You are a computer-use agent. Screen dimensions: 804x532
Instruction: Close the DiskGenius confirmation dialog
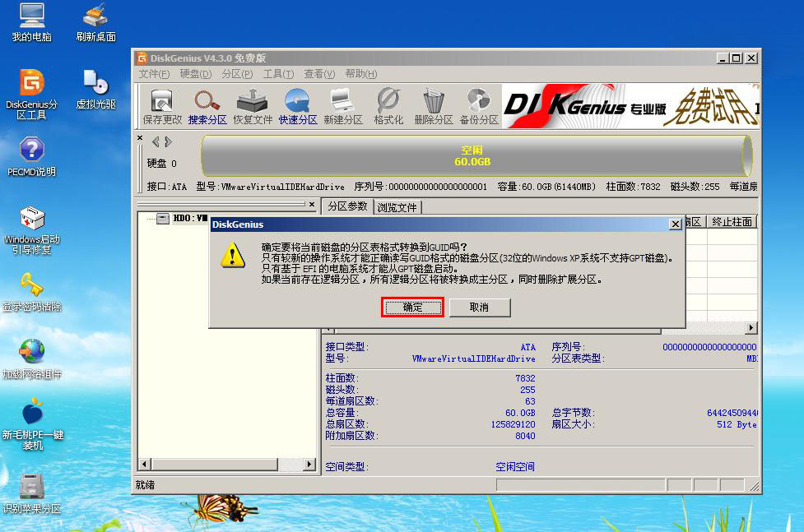click(676, 224)
